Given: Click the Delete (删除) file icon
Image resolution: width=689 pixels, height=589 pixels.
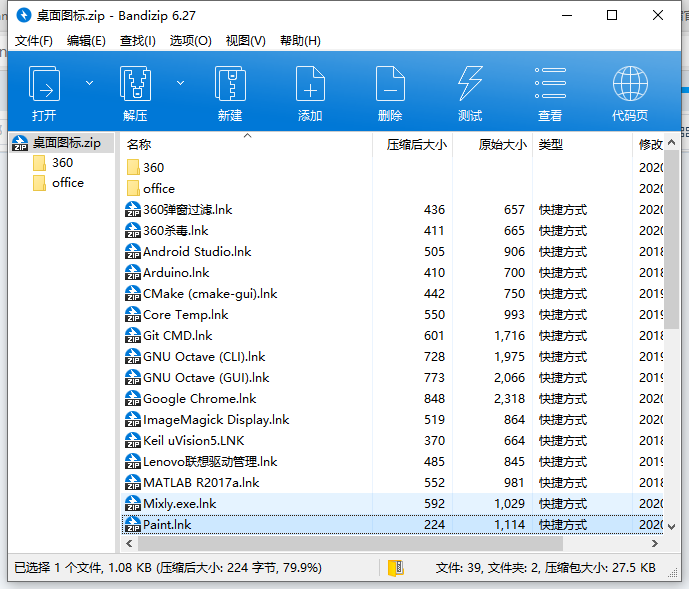Looking at the screenshot, I should 390,84.
